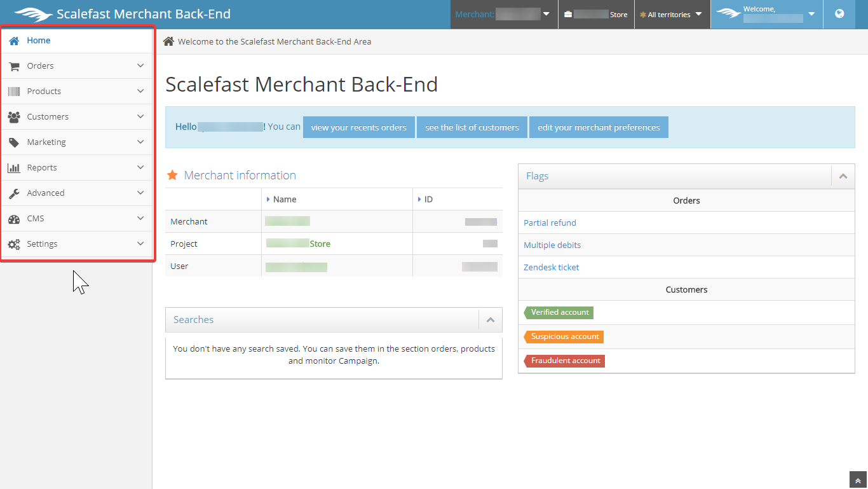Select the Fraudulent account red tag

click(x=565, y=361)
